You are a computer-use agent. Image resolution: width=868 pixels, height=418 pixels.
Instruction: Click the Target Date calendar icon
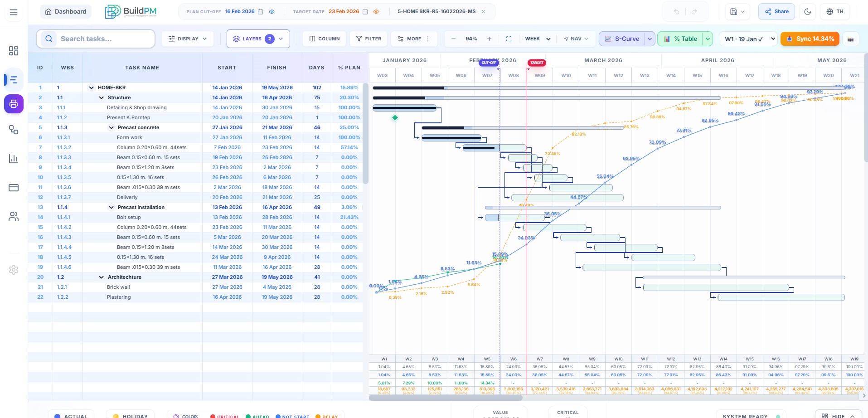point(365,12)
